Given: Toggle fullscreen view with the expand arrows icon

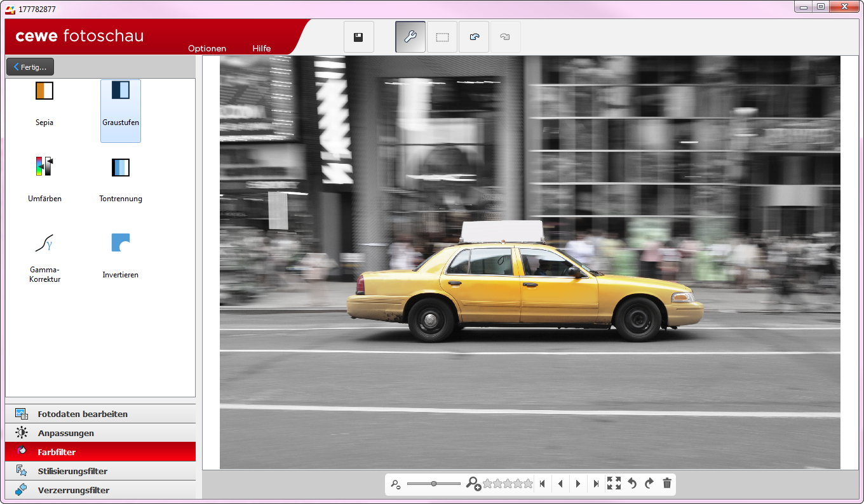Looking at the screenshot, I should coord(614,484).
